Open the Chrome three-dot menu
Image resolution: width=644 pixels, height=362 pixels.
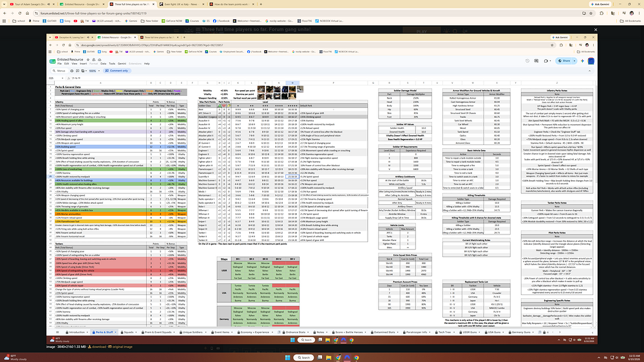click(x=639, y=13)
